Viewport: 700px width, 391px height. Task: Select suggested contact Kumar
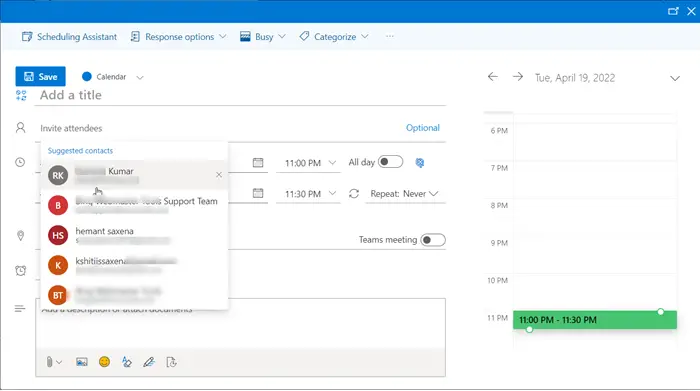tap(134, 175)
